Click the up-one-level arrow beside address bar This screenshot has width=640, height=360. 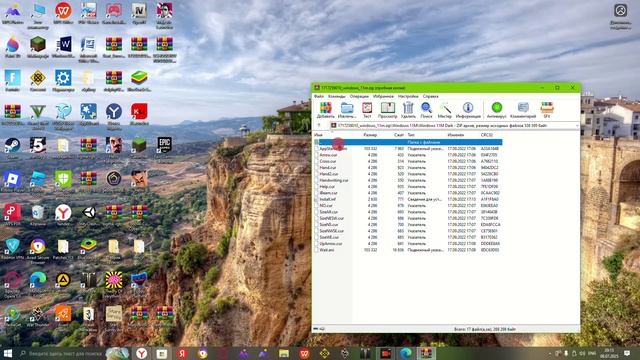[x=319, y=126]
